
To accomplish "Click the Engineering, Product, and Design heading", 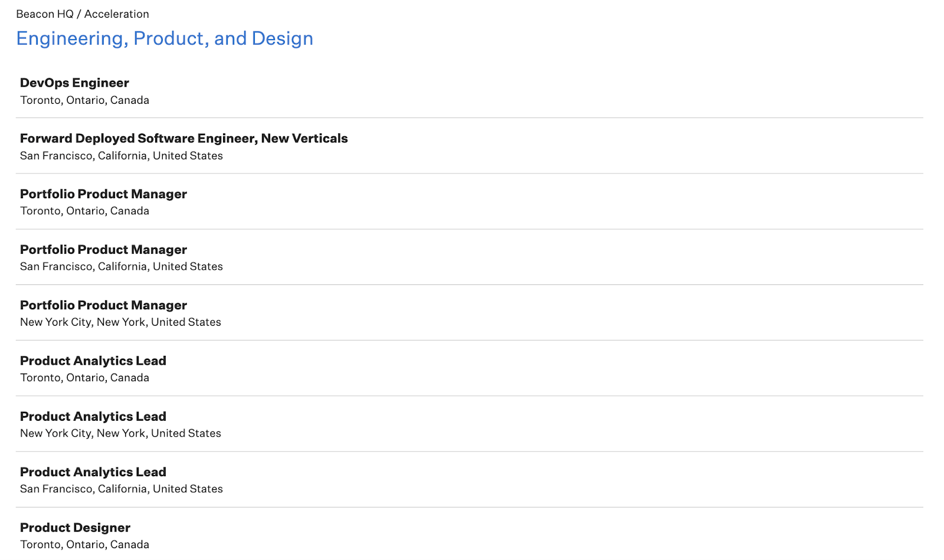I will pyautogui.click(x=165, y=38).
